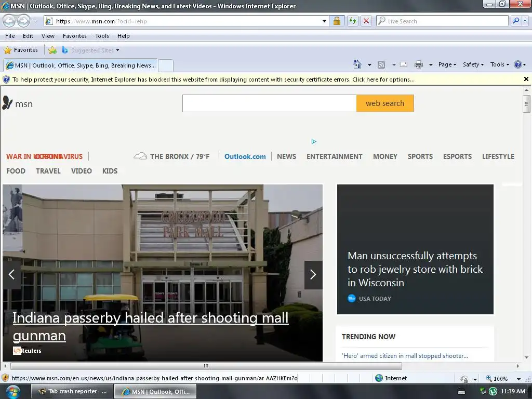532x399 pixels.
Task: Show next slide in news carousel
Action: tap(313, 274)
